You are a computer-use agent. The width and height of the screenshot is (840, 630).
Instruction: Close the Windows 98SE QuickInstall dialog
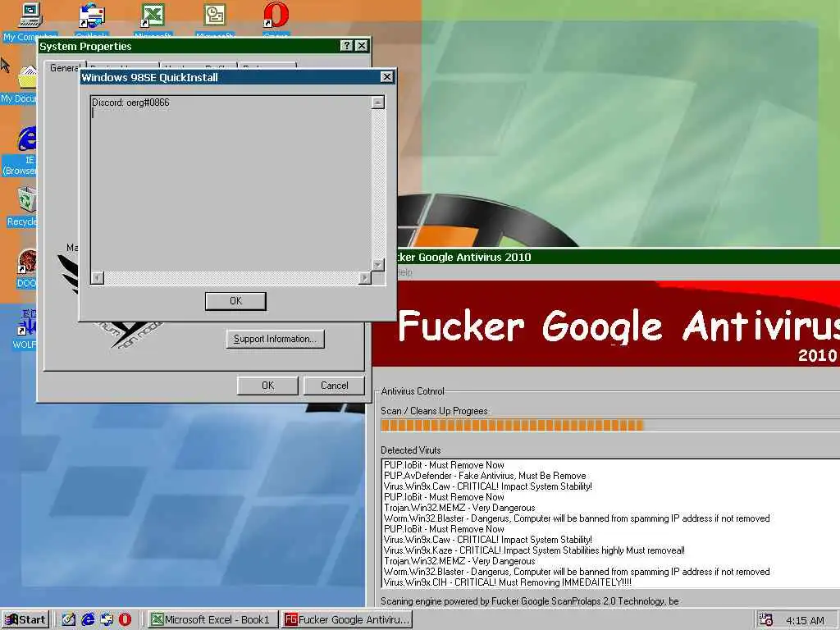(x=387, y=77)
